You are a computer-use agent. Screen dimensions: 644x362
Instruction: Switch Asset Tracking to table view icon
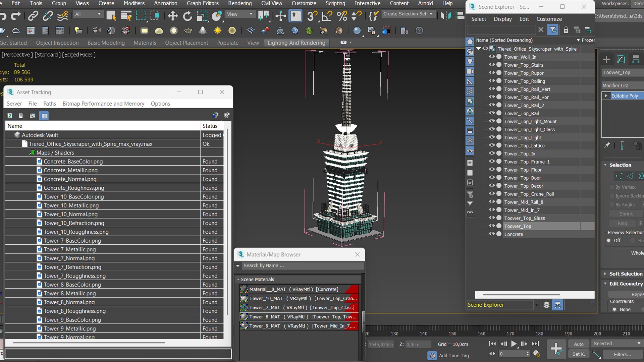[44, 116]
